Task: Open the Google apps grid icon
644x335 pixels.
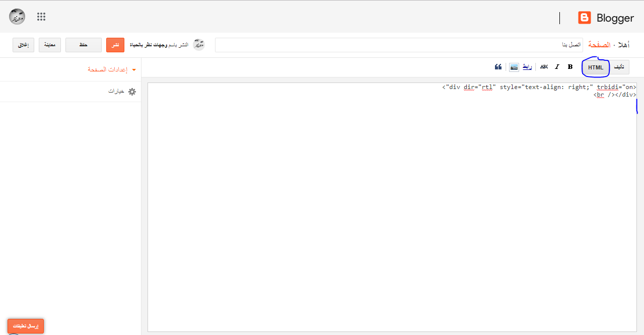Action: point(41,17)
